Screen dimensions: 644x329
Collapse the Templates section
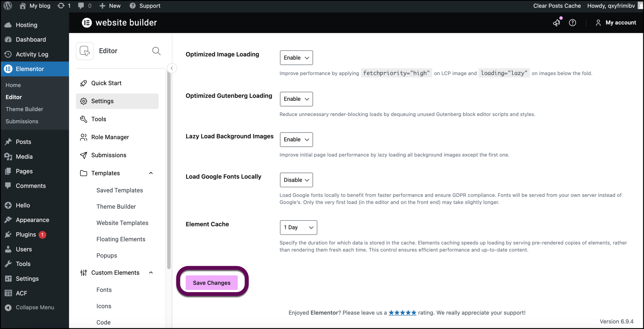pyautogui.click(x=151, y=173)
